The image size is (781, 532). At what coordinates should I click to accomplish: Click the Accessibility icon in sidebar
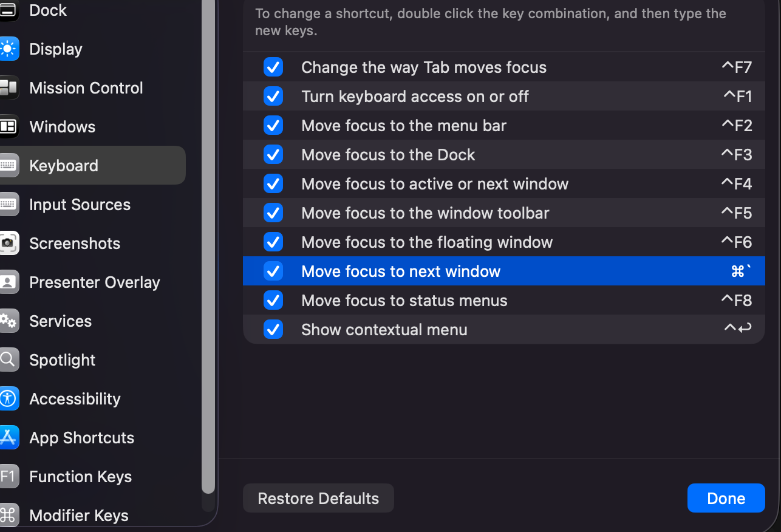[9, 399]
